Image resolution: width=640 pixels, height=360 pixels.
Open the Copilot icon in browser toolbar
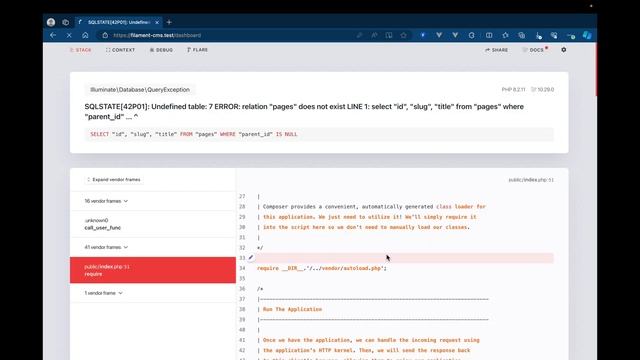(x=587, y=36)
